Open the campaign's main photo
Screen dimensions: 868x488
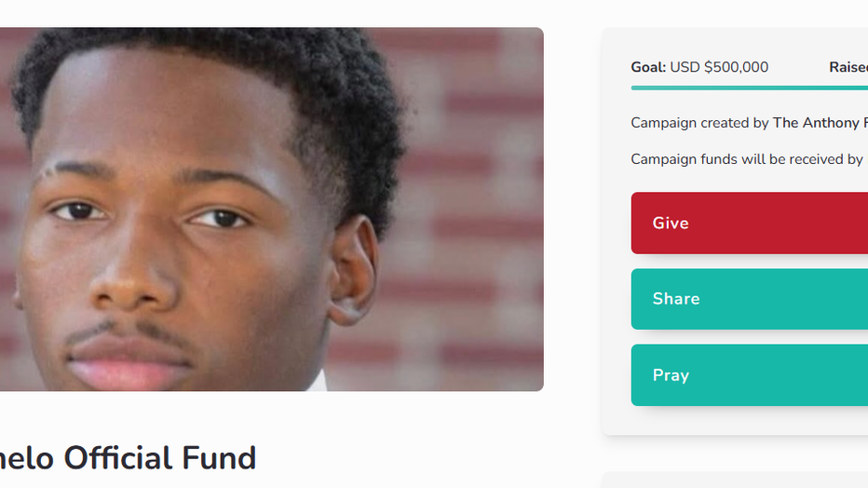(271, 210)
